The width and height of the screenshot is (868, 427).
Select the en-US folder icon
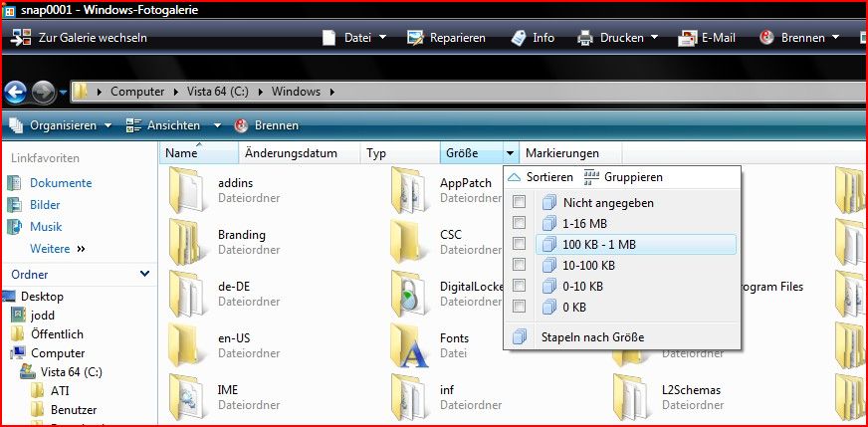pyautogui.click(x=186, y=345)
